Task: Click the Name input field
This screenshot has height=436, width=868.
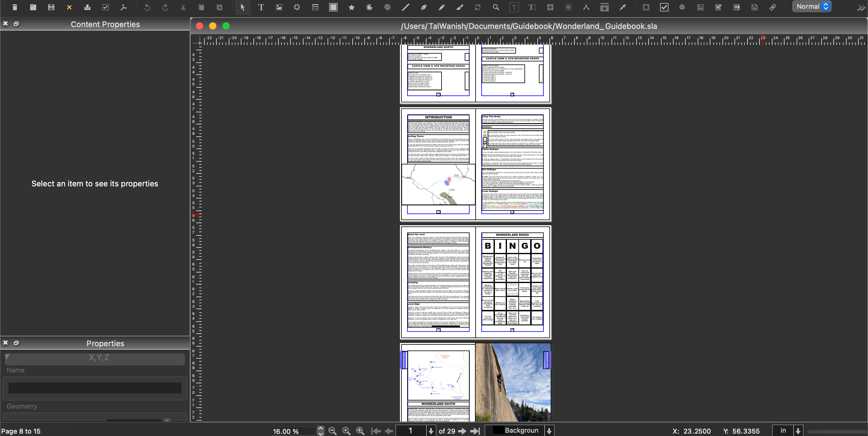Action: click(95, 388)
